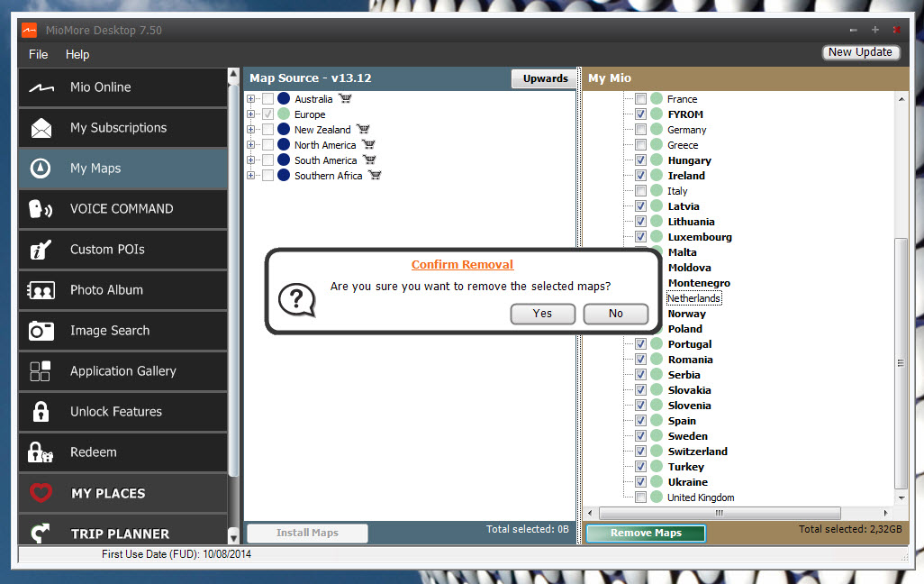Image resolution: width=924 pixels, height=584 pixels.
Task: Select the My Maps compass icon
Action: pyautogui.click(x=40, y=169)
